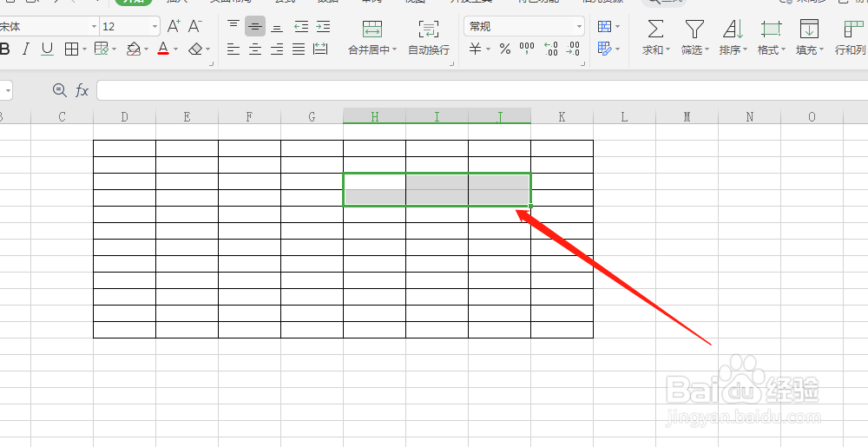The width and height of the screenshot is (868, 447).
Task: Open table style icon with pen
Action: 605,49
